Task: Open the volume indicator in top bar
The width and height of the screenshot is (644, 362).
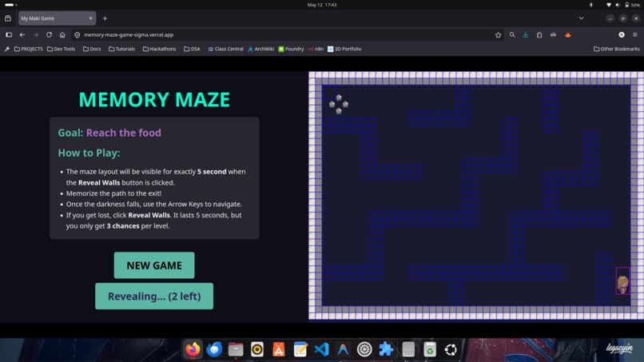Action: (x=617, y=5)
